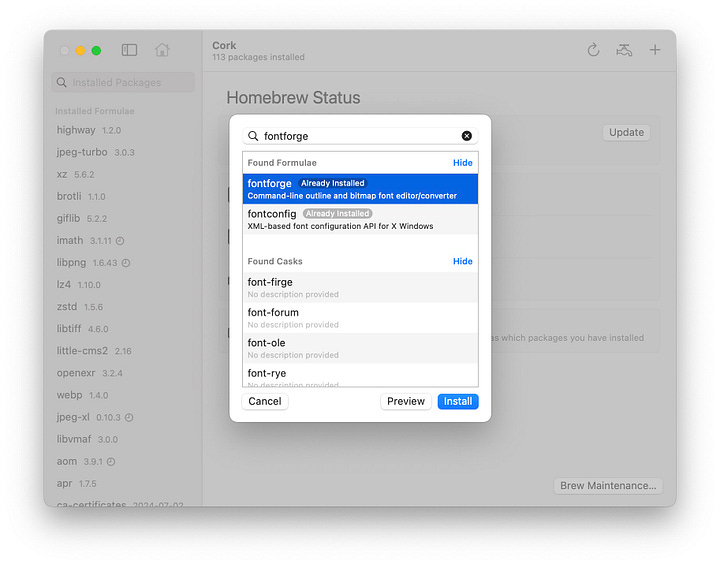Image resolution: width=720 pixels, height=565 pixels.
Task: Click the Installed Packages search magnifier icon
Action: click(x=62, y=82)
